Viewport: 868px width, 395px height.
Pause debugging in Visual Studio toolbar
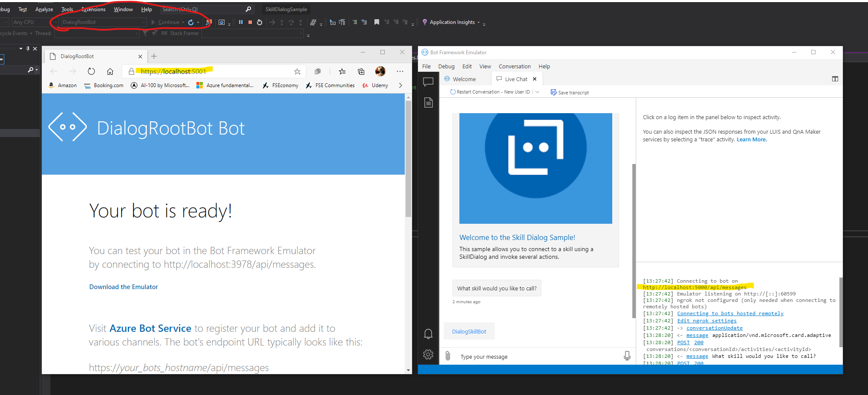point(241,22)
